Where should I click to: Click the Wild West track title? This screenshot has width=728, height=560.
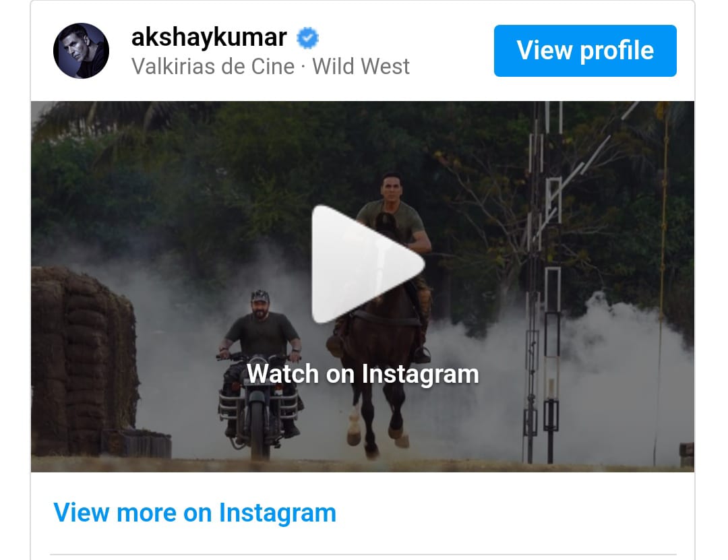point(361,67)
